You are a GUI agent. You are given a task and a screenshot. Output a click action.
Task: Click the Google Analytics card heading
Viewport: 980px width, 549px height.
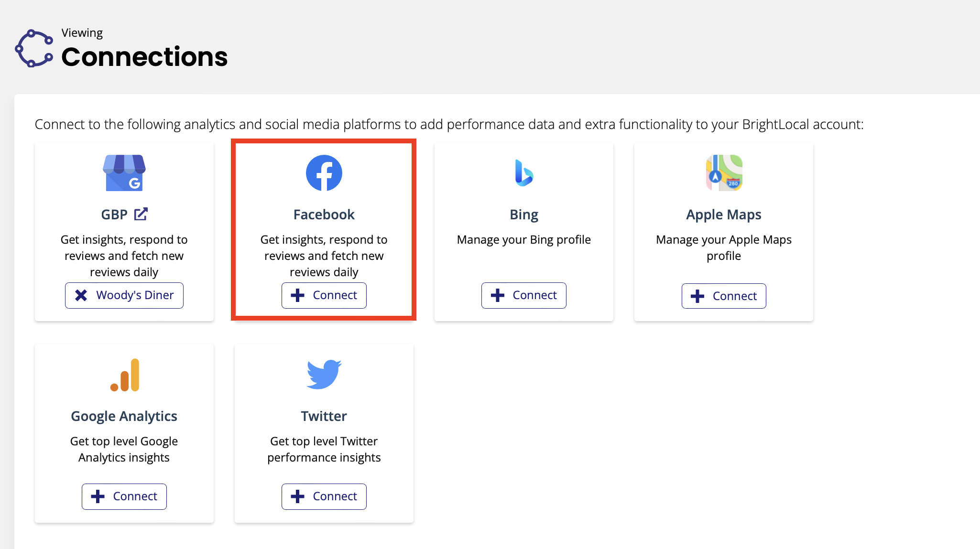[124, 417]
